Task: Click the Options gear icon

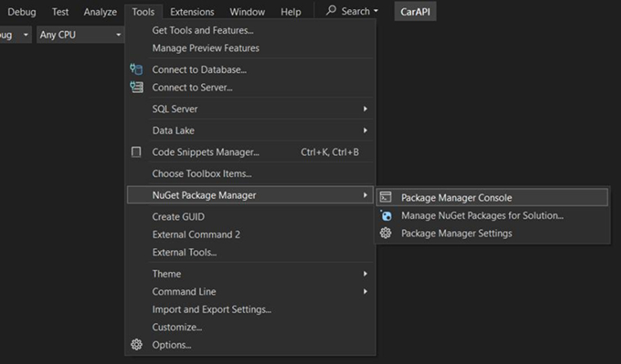Action: coord(136,344)
